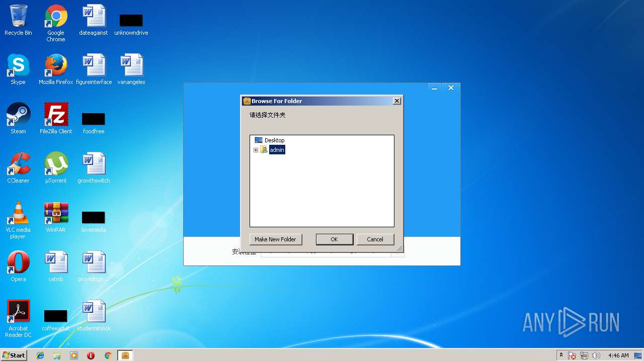Show hidden system tray icons

[561, 355]
